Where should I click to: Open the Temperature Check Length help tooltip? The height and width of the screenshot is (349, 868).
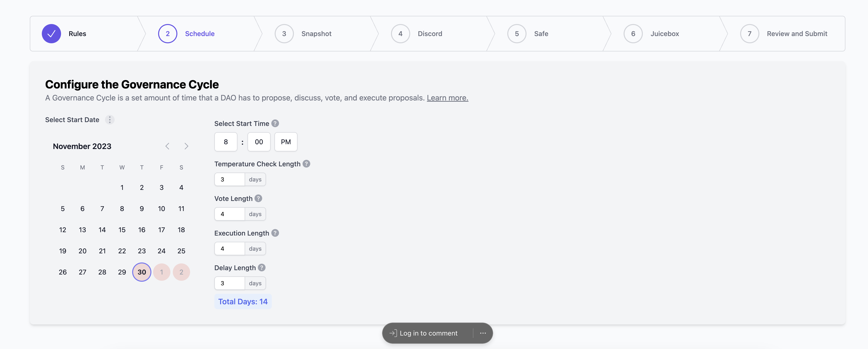[x=306, y=164]
